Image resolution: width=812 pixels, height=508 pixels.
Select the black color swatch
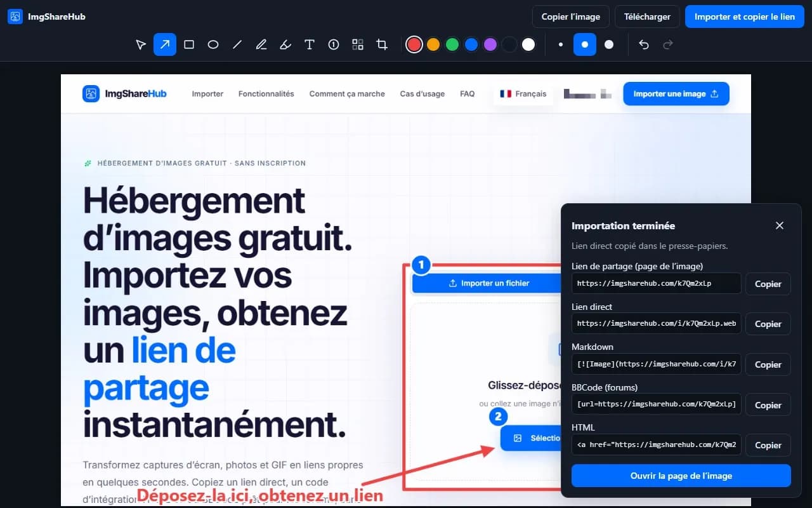pyautogui.click(x=509, y=44)
